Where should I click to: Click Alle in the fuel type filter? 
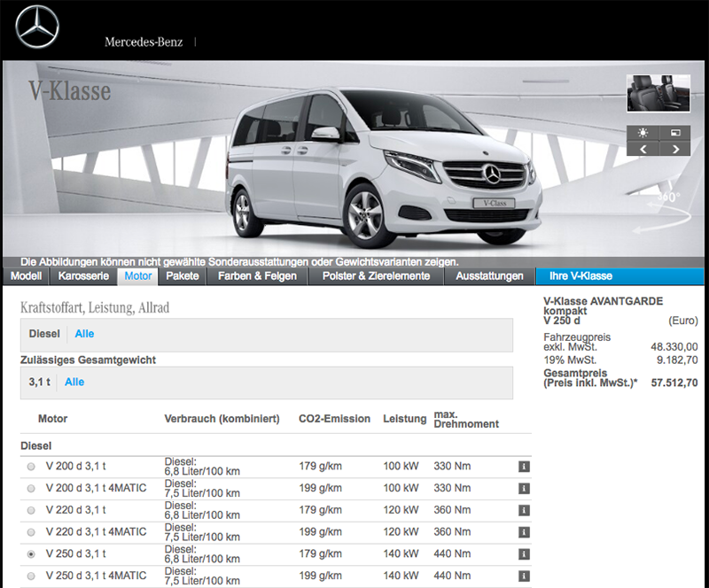pos(84,334)
